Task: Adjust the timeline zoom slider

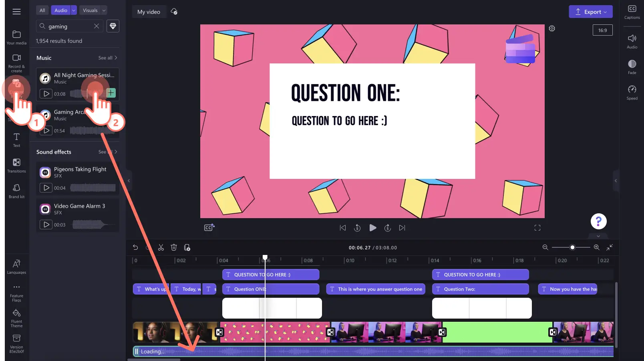Action: coord(572,247)
